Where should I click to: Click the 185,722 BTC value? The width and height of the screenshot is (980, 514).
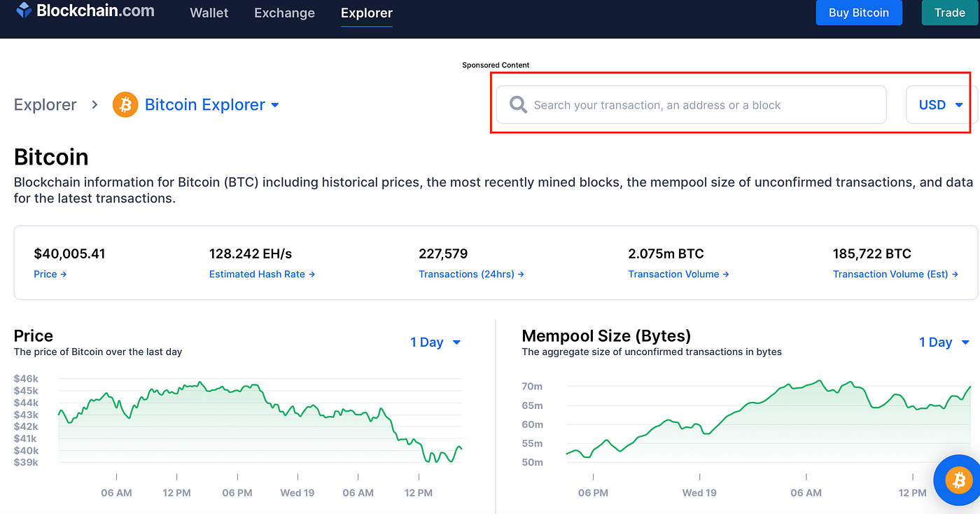(x=872, y=253)
